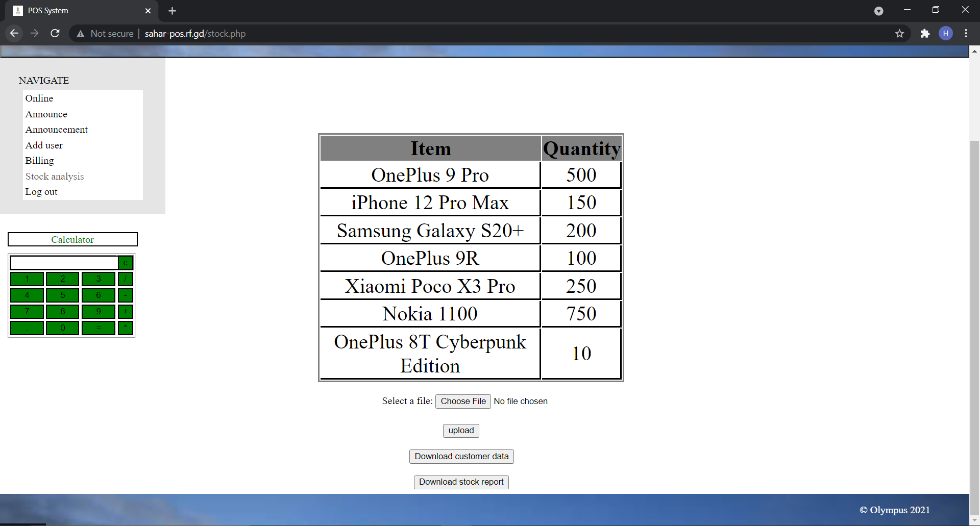Tap the calculator multiply key
Viewport: 980px width, 526px height.
click(126, 328)
